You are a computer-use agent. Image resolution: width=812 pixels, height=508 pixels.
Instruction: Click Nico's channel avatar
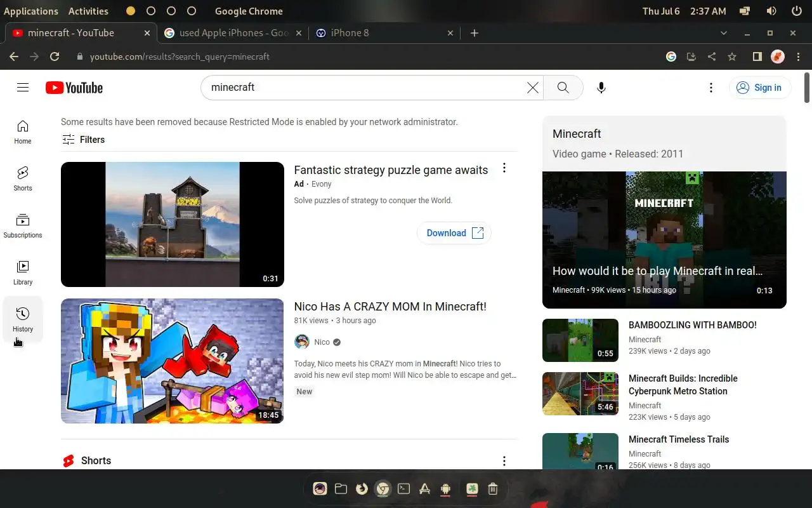[302, 342]
